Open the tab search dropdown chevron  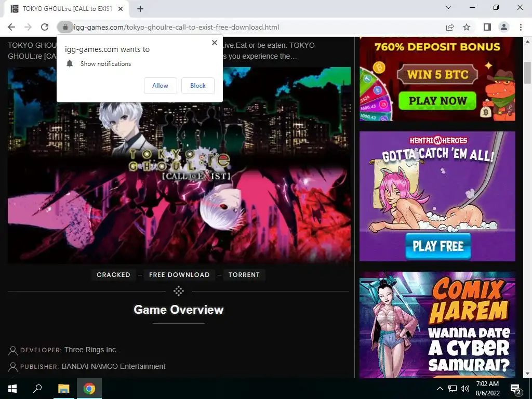coord(448,7)
